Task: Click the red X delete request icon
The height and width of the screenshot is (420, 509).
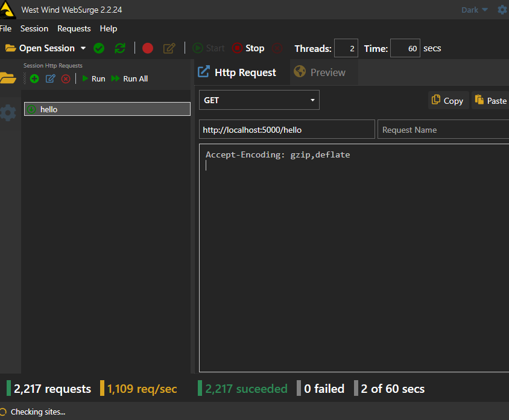Action: pos(66,79)
